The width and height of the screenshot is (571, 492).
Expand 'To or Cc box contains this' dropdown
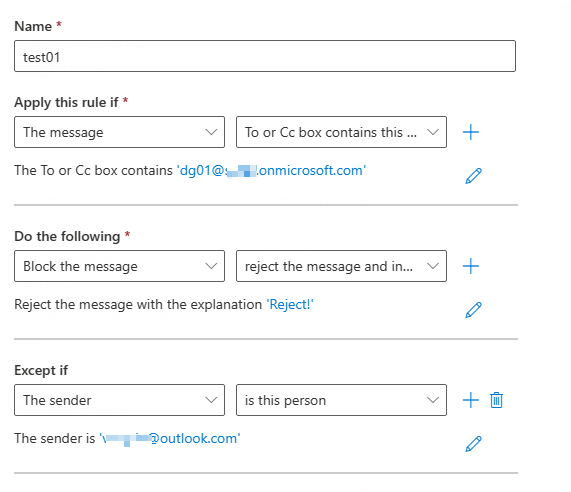click(341, 132)
